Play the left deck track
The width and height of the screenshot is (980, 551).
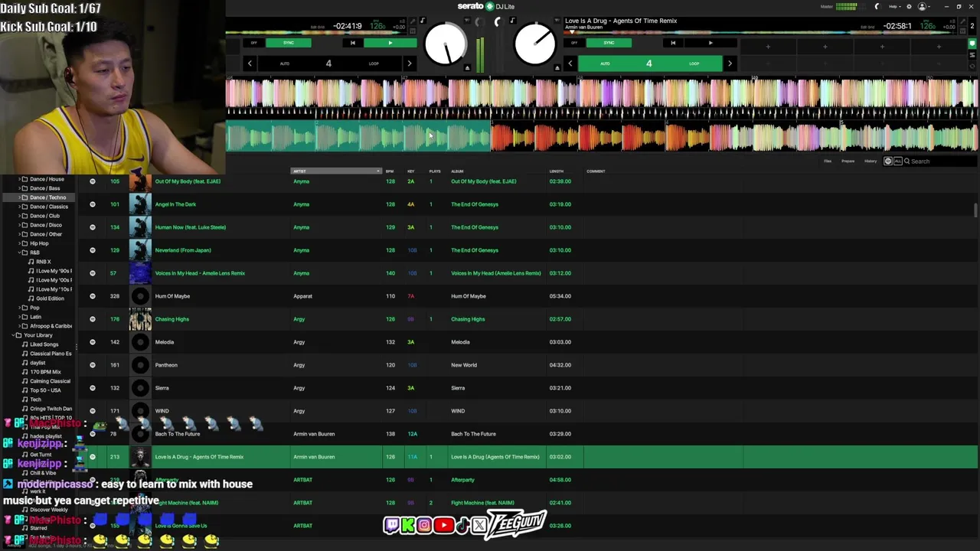coord(390,43)
